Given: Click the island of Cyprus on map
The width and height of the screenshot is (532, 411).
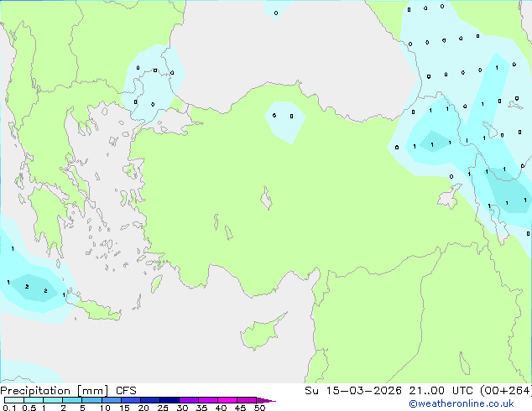Looking at the screenshot, I should tap(259, 334).
